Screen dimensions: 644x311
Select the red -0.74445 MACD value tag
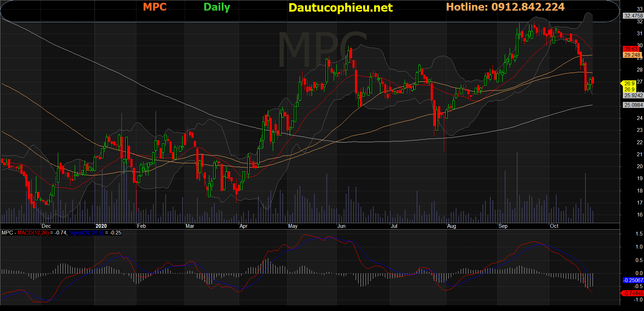(x=632, y=293)
